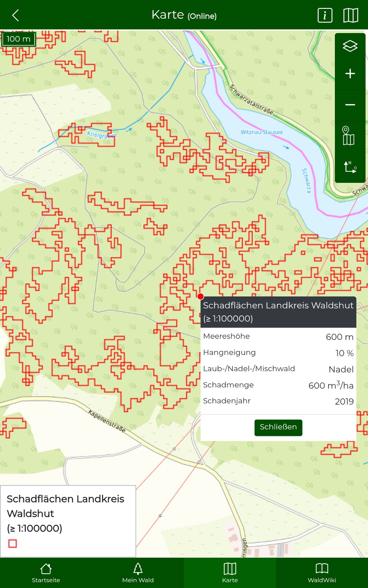The height and width of the screenshot is (588, 368).
Task: Tap the Schwarzatalstraße road label
Action: tap(251, 100)
